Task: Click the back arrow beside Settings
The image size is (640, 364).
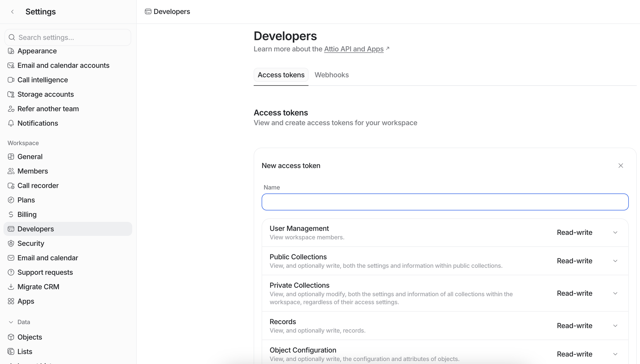Action: click(12, 12)
